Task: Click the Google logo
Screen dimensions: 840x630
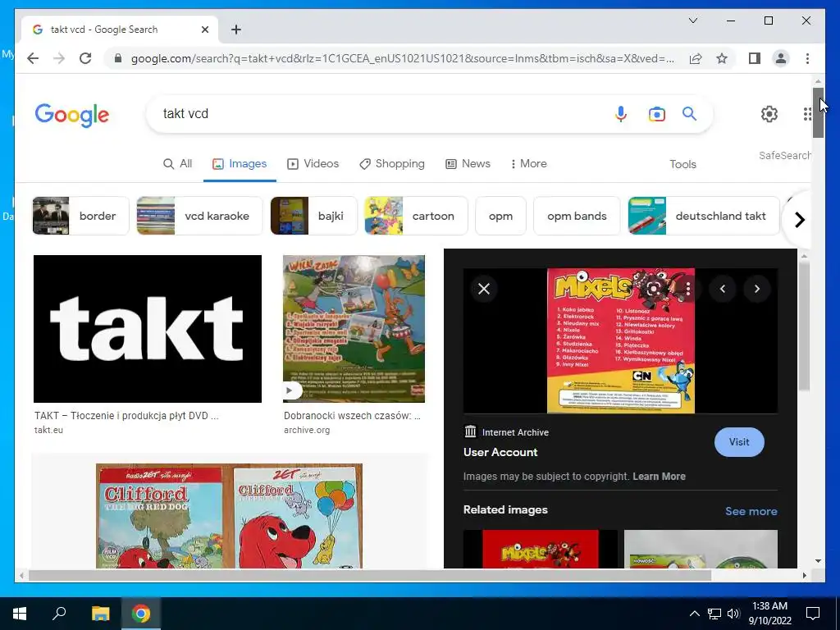Action: pos(72,115)
